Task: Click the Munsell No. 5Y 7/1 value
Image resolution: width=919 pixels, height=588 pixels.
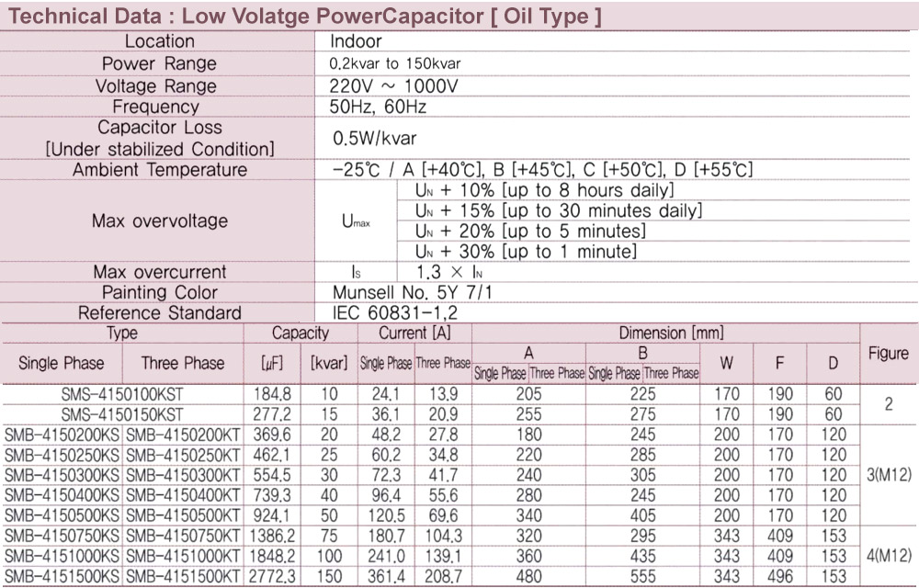Action: tap(413, 292)
